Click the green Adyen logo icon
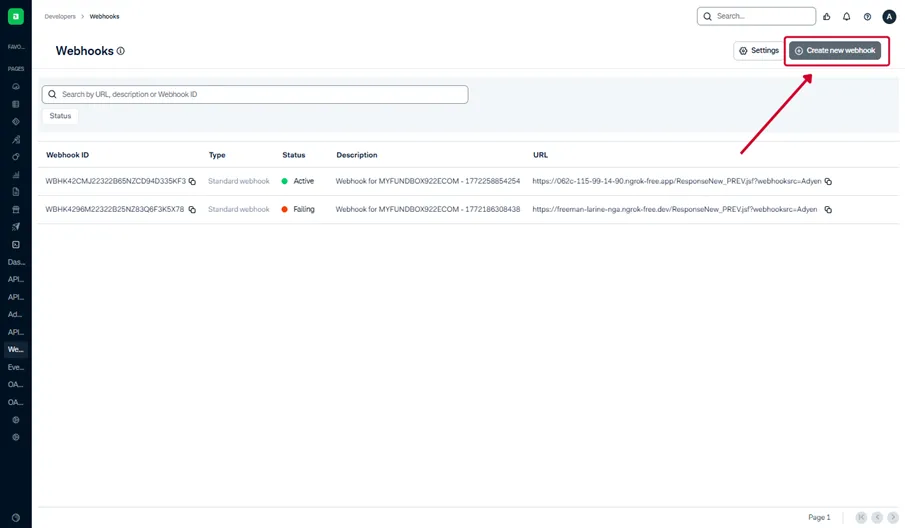 tap(16, 16)
